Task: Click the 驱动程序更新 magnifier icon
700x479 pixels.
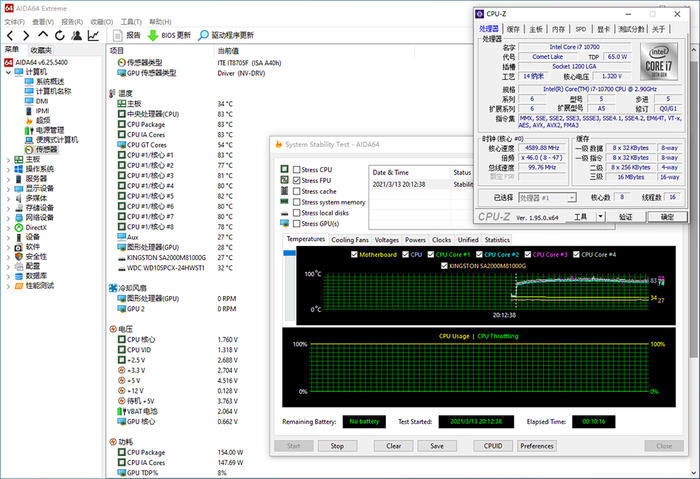Action: click(203, 35)
